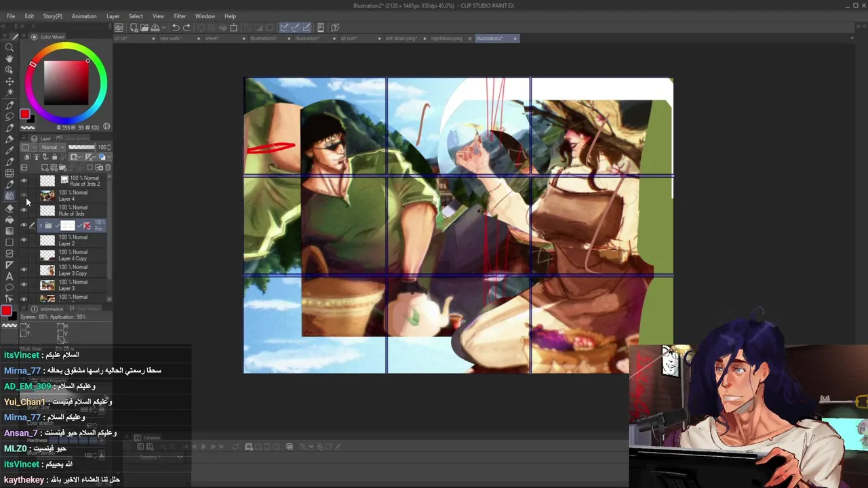The width and height of the screenshot is (868, 488).
Task: Select the Ruler tool
Action: (9, 265)
